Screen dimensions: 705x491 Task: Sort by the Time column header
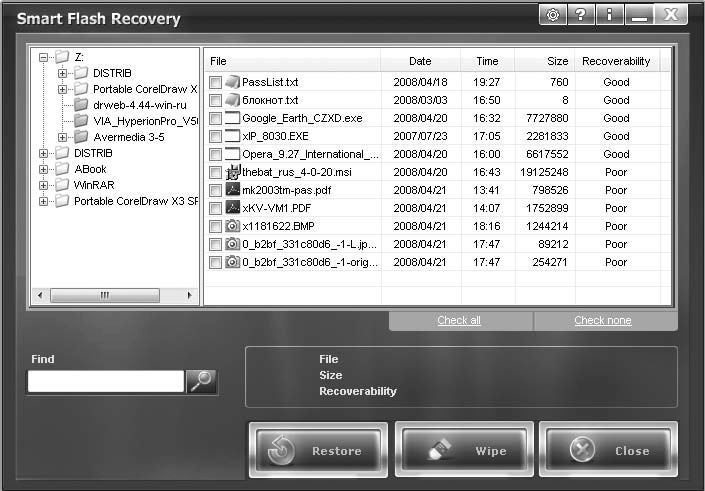tap(487, 61)
